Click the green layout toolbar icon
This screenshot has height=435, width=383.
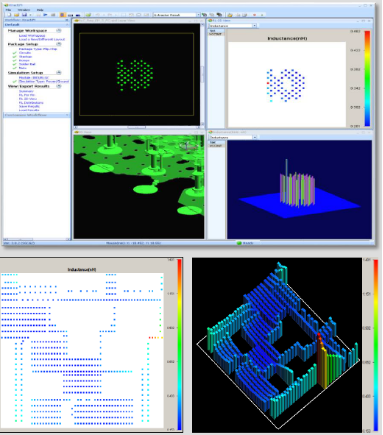pos(88,15)
